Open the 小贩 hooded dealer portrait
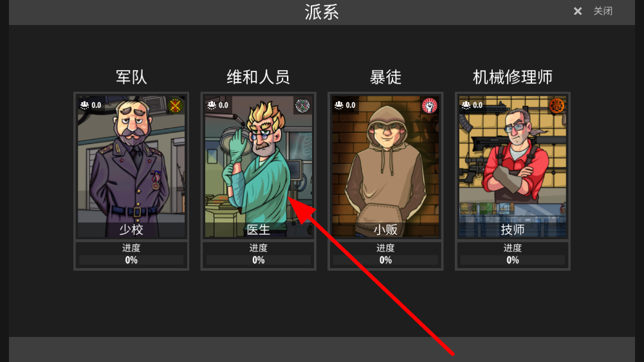644x362 pixels. coord(385,167)
